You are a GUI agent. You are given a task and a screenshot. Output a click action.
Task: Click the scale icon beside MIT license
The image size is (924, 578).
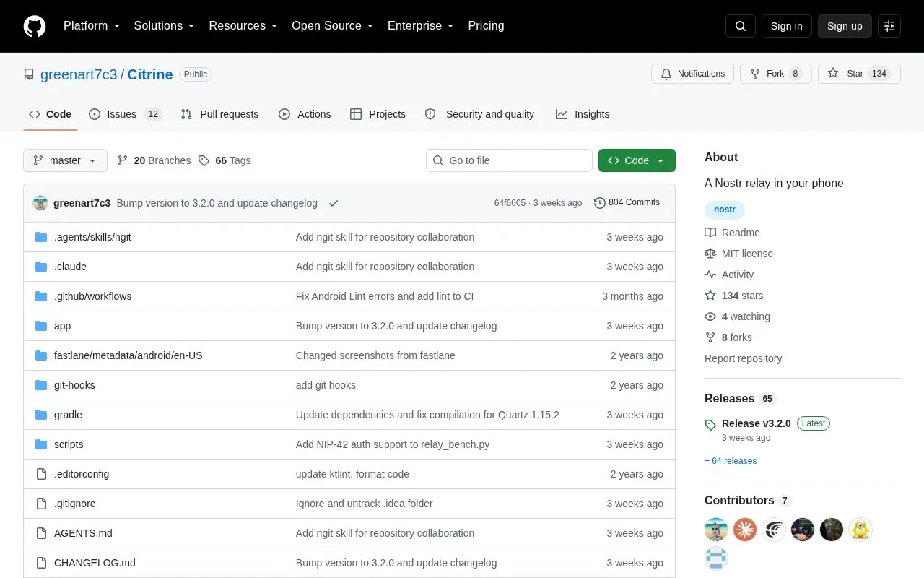pyautogui.click(x=710, y=254)
